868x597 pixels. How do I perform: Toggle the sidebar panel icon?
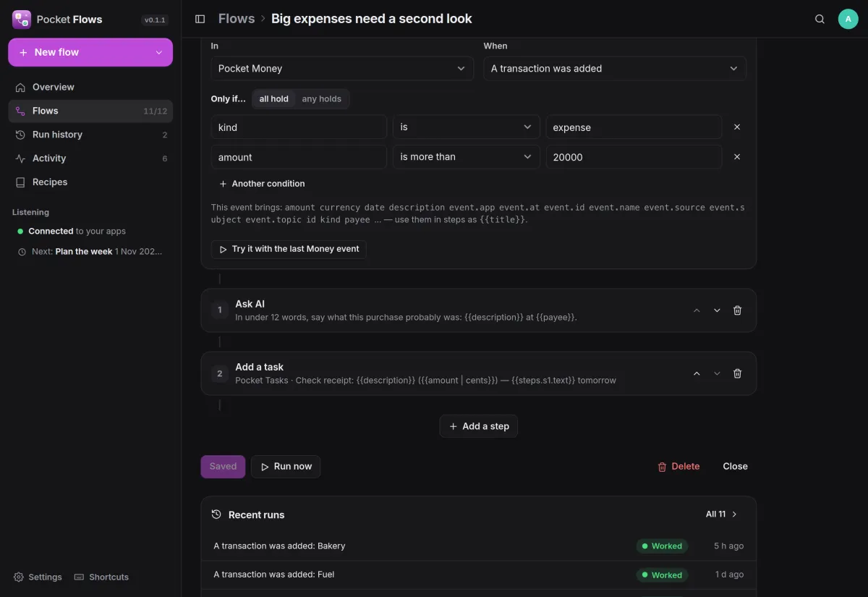[200, 19]
